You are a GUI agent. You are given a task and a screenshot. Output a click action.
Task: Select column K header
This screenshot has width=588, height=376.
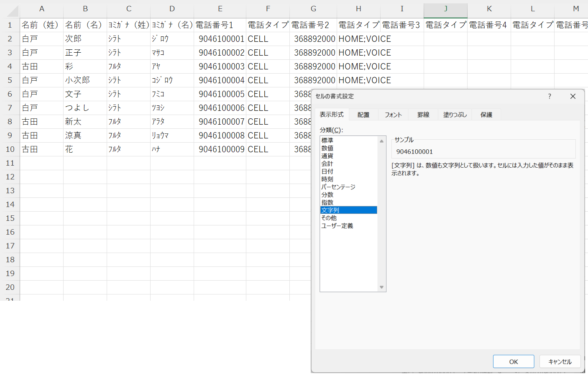click(x=489, y=9)
